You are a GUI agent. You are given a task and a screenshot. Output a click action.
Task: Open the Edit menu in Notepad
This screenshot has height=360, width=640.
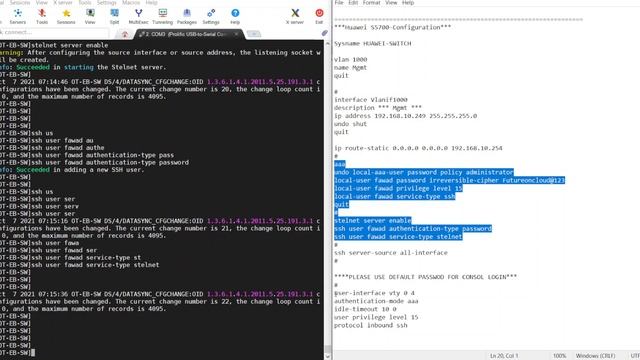click(x=353, y=2)
